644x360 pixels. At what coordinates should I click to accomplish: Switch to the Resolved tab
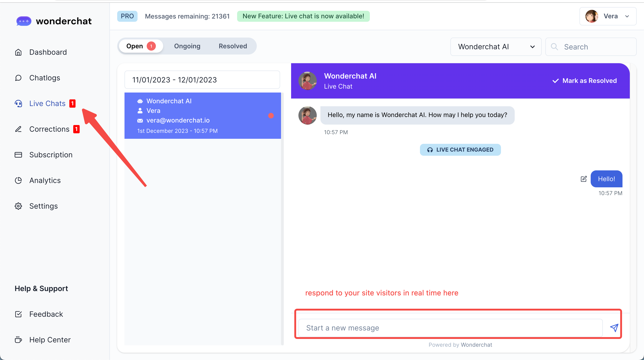click(x=233, y=46)
